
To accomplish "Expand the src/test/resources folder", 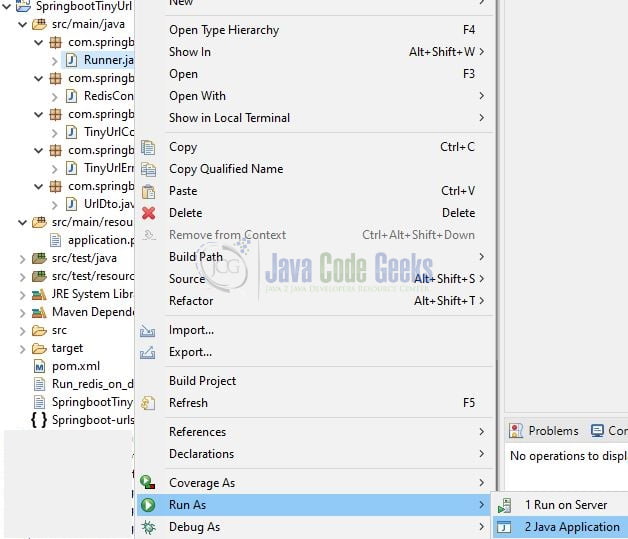I will 22,277.
